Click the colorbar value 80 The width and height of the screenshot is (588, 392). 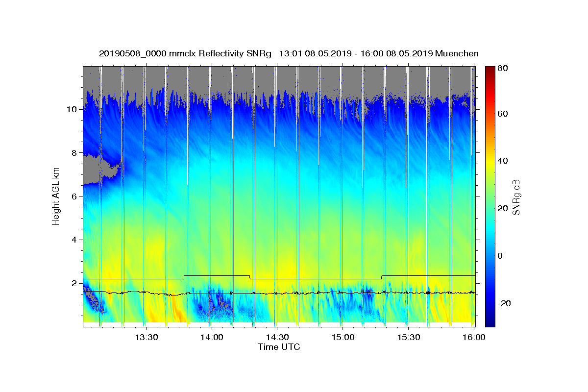click(504, 69)
